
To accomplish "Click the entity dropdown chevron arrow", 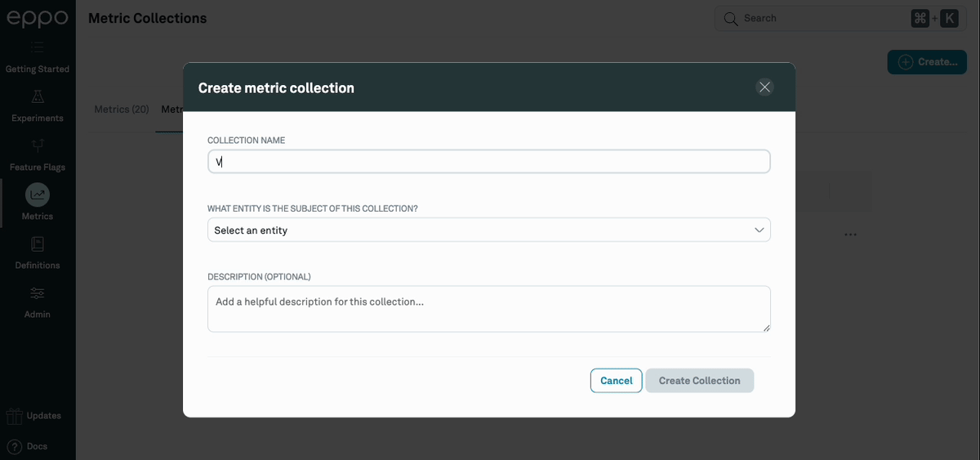I will tap(759, 230).
